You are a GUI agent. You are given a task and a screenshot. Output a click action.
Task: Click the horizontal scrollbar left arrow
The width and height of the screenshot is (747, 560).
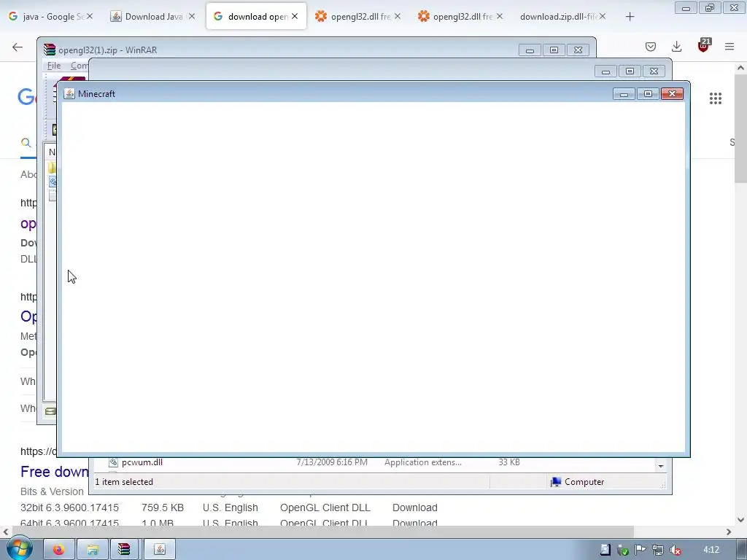click(x=6, y=532)
